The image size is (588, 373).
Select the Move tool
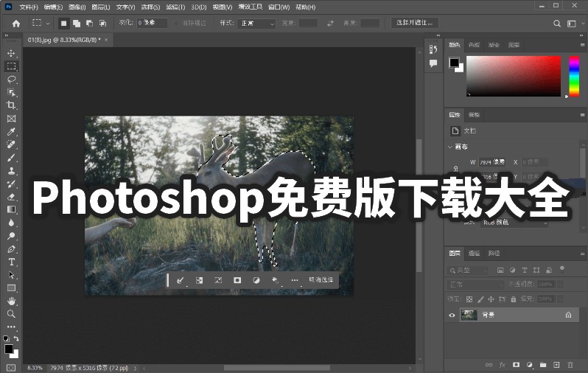pyautogui.click(x=11, y=53)
